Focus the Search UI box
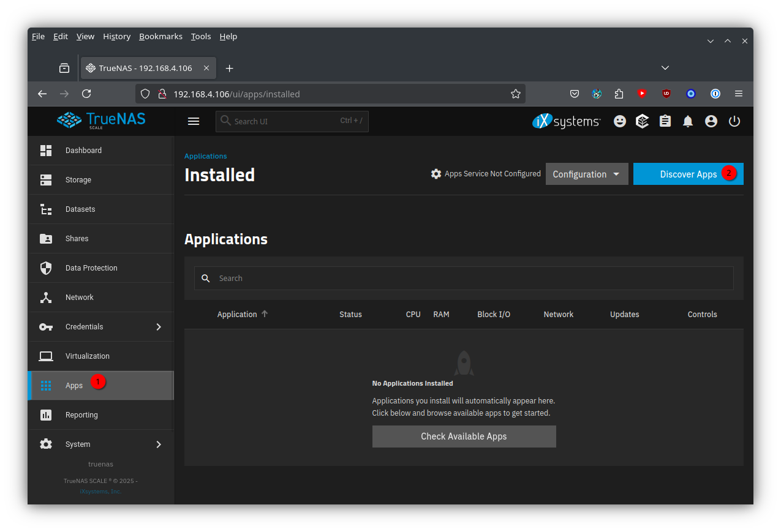Viewport: 781px width, 532px height. coord(285,121)
